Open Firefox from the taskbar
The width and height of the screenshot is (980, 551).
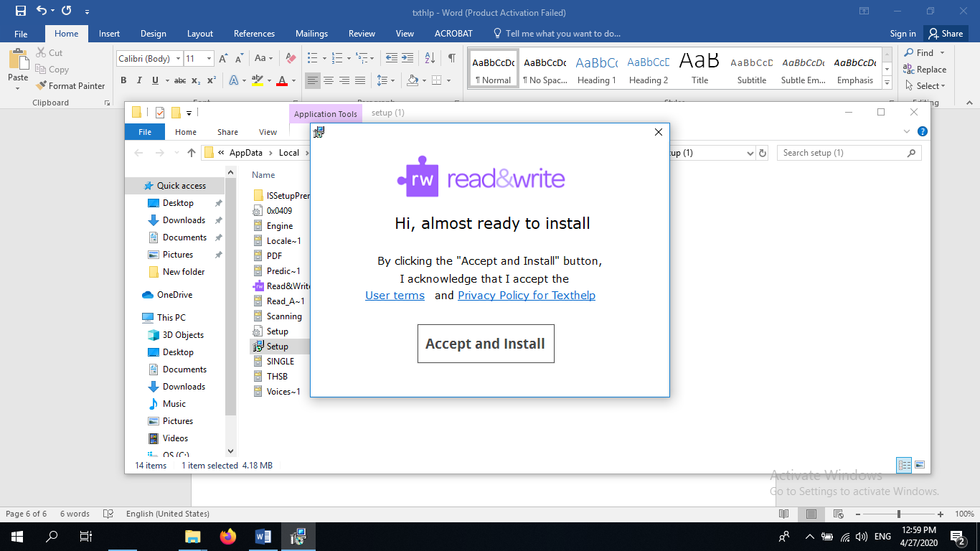tap(228, 537)
